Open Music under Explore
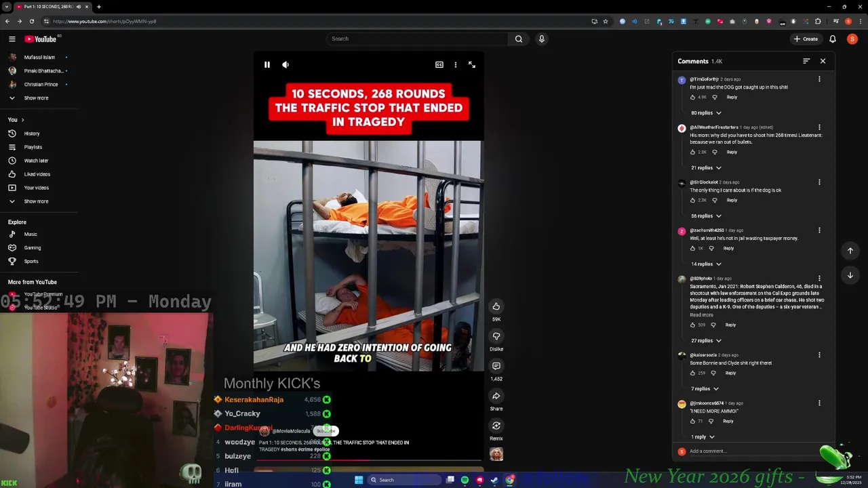868x488 pixels. pyautogui.click(x=31, y=235)
